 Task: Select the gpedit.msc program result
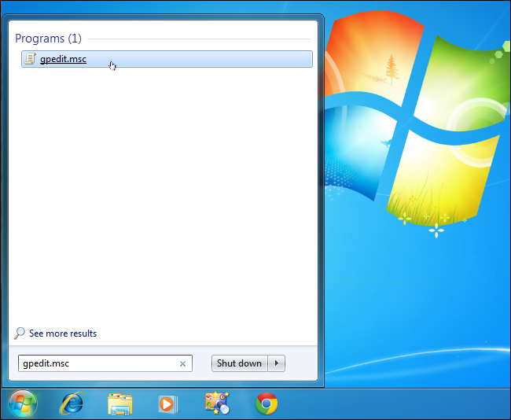[x=167, y=59]
